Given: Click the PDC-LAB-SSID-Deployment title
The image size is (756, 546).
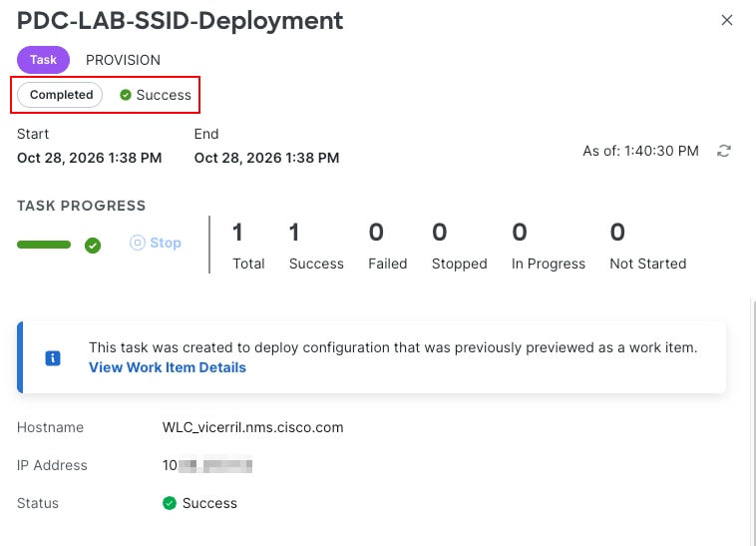Looking at the screenshot, I should coord(180,21).
